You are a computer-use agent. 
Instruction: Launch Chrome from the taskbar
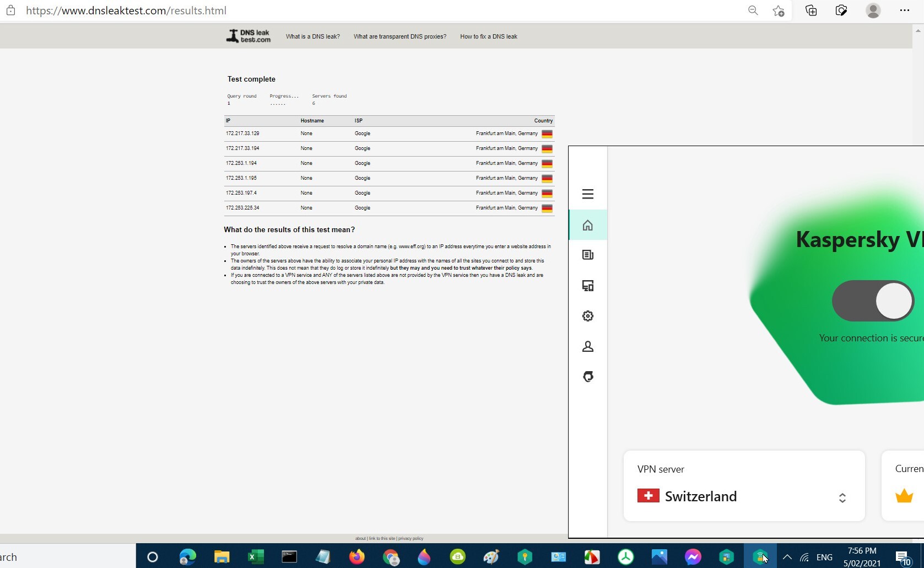coord(391,557)
